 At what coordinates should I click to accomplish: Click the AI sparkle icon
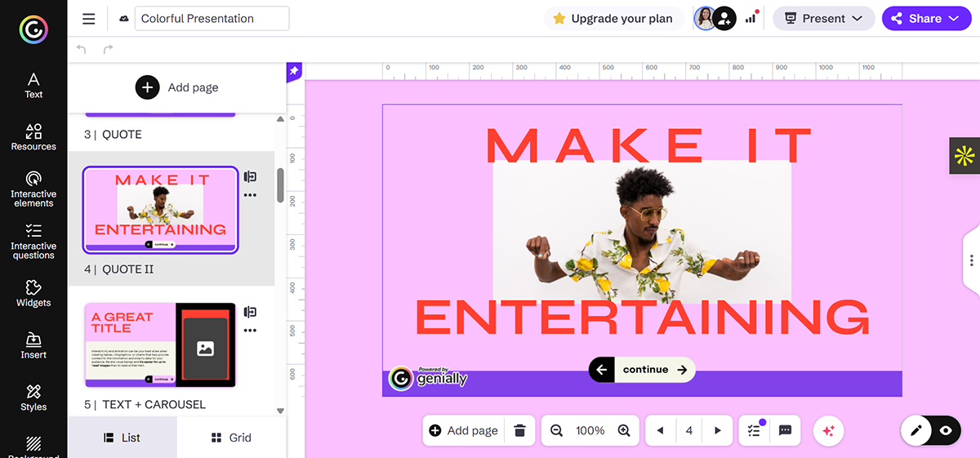pos(828,430)
